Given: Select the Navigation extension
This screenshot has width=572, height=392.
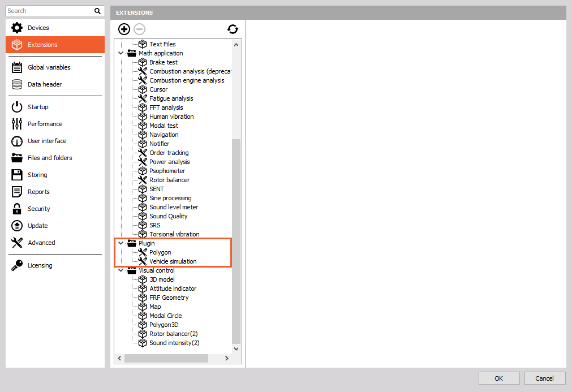Looking at the screenshot, I should pos(164,135).
